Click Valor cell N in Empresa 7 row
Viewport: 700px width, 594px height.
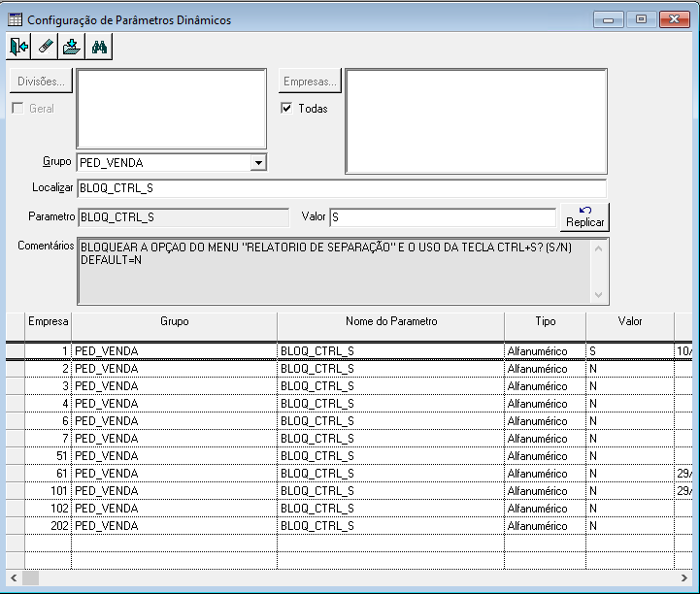coord(630,439)
